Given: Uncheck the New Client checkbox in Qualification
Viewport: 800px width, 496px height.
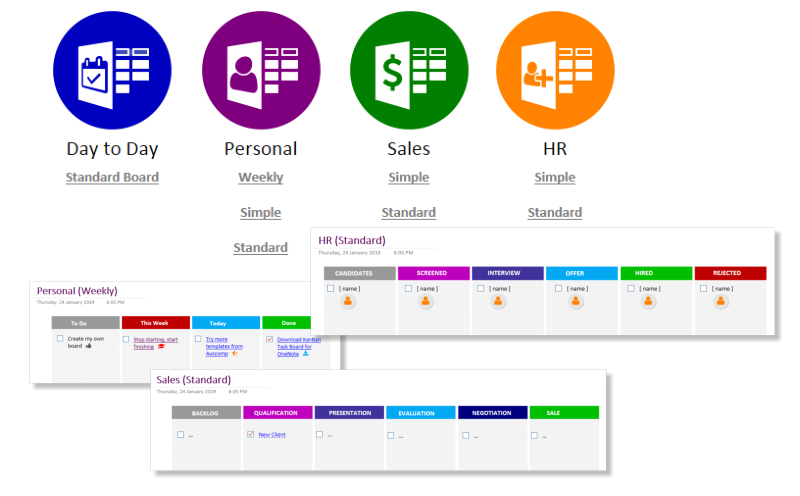Looking at the screenshot, I should (x=251, y=434).
